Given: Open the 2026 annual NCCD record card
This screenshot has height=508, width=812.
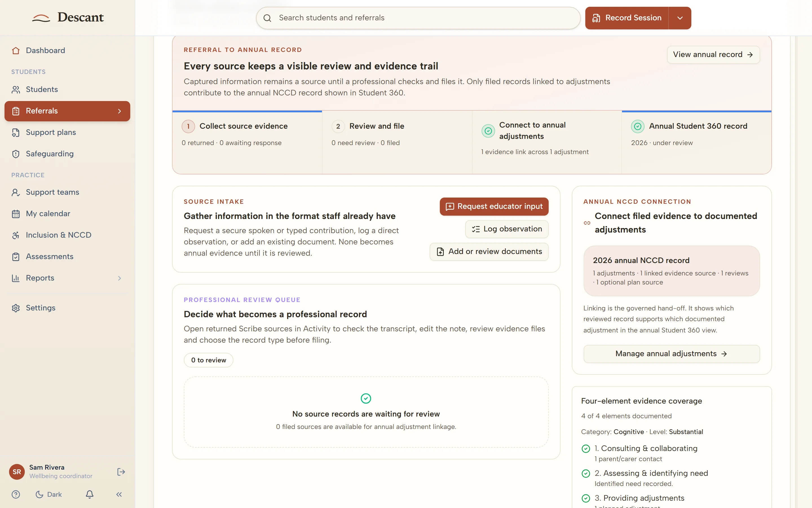Looking at the screenshot, I should [671, 271].
